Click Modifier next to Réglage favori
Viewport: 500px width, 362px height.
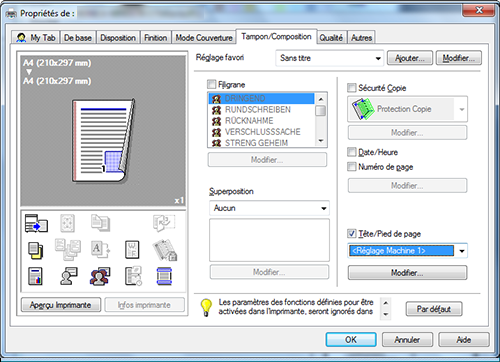click(x=459, y=58)
